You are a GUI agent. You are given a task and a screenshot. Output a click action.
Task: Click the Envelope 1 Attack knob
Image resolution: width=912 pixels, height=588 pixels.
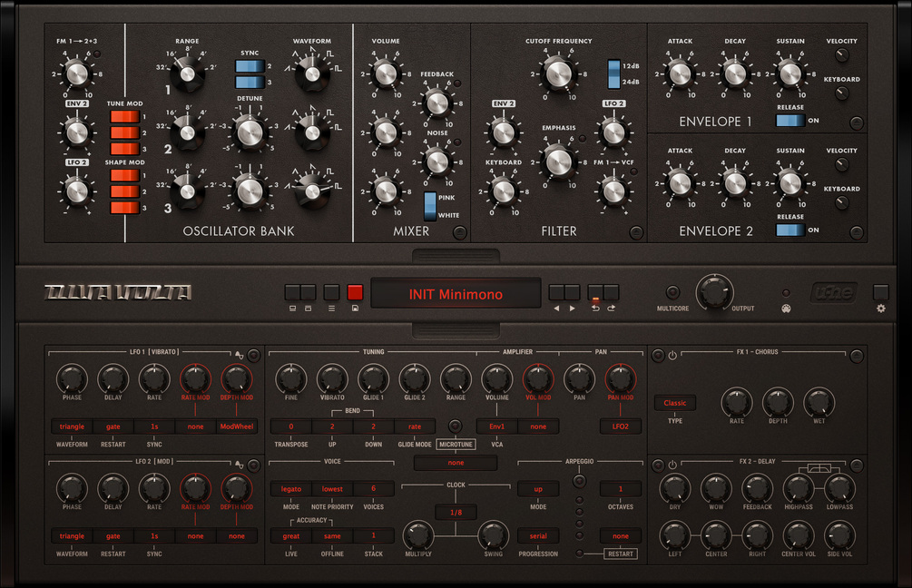pos(680,73)
